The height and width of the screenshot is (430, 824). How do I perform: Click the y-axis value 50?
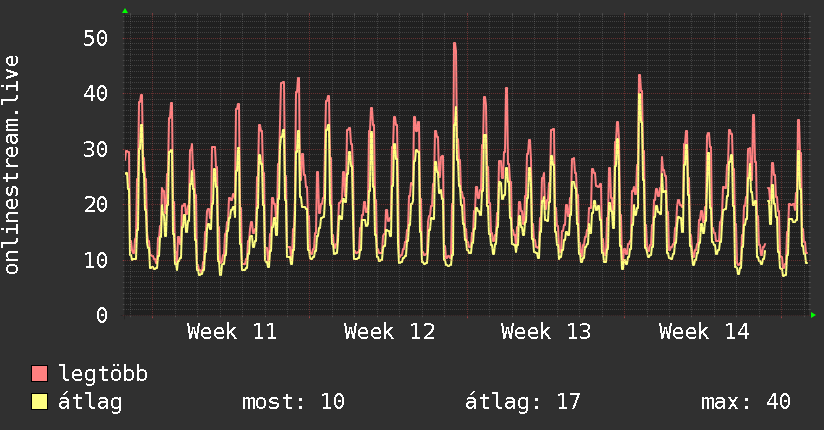tap(96, 38)
